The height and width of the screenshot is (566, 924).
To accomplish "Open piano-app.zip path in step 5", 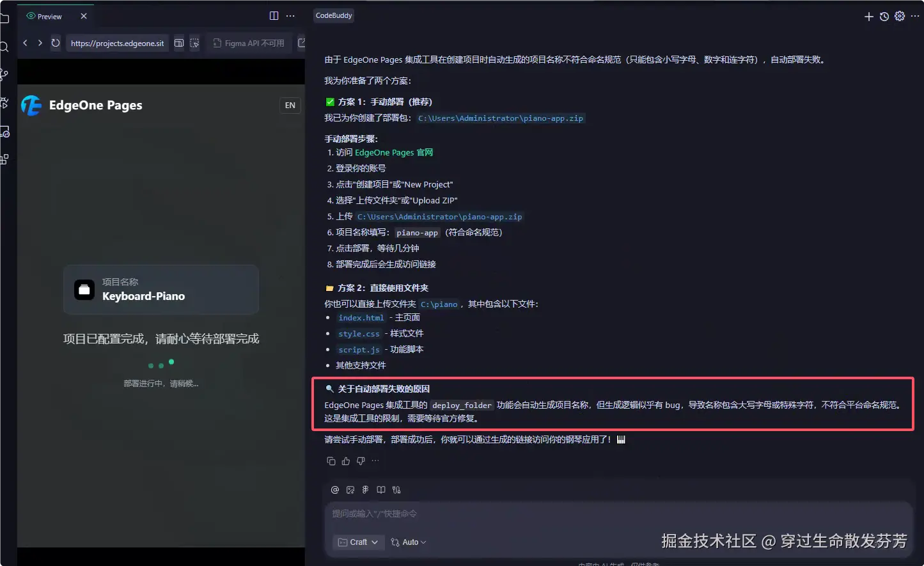I will click(440, 217).
